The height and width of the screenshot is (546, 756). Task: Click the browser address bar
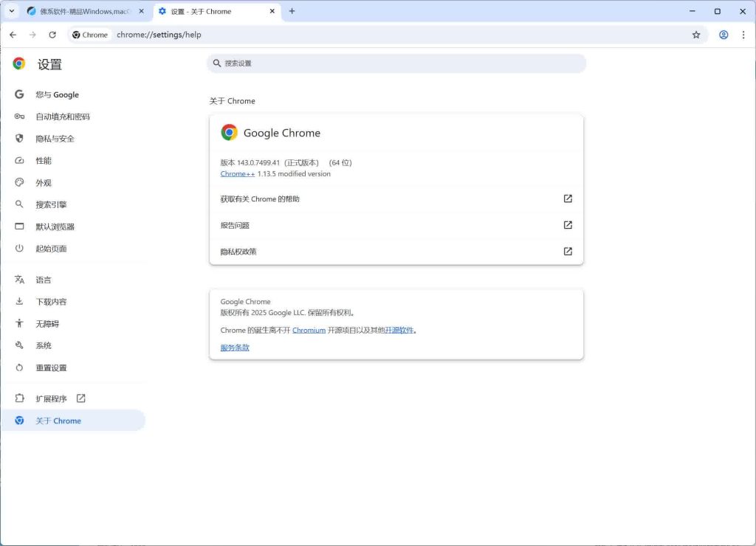(221, 35)
